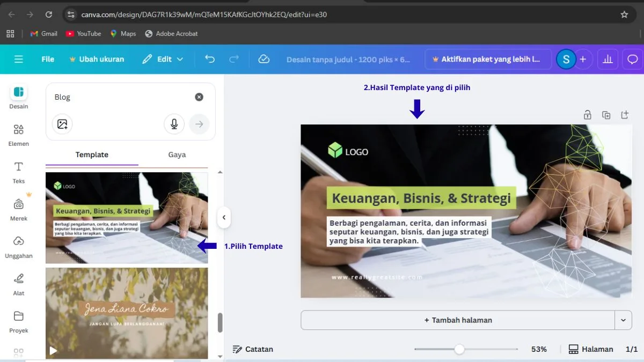
Task: Start voice search with microphone icon
Action: (x=174, y=124)
